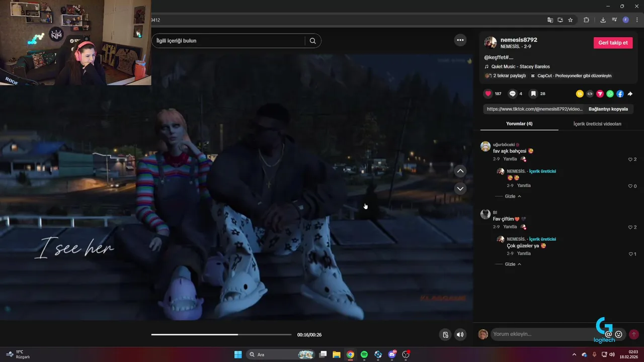Open the Chrome three-dot menu

point(637,20)
